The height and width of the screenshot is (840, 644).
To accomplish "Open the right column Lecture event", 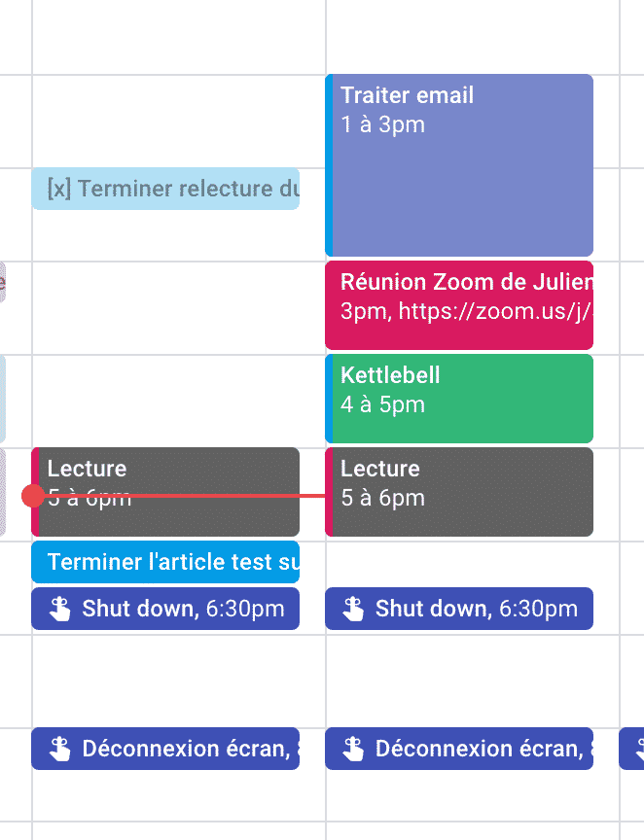I will pyautogui.click(x=457, y=491).
